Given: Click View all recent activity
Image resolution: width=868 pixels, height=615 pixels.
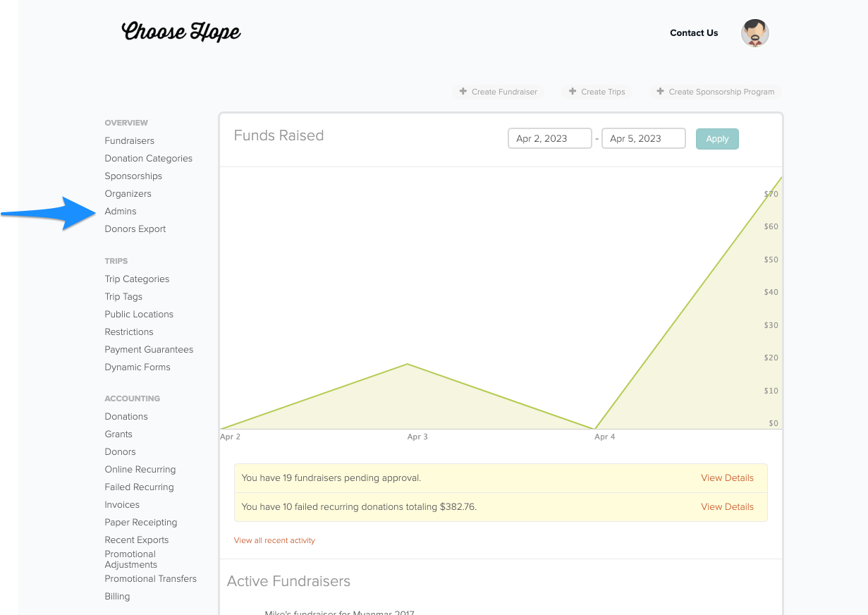Looking at the screenshot, I should pyautogui.click(x=274, y=540).
